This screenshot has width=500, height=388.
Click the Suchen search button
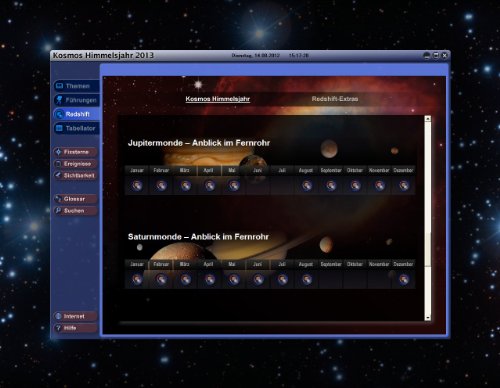75,211
